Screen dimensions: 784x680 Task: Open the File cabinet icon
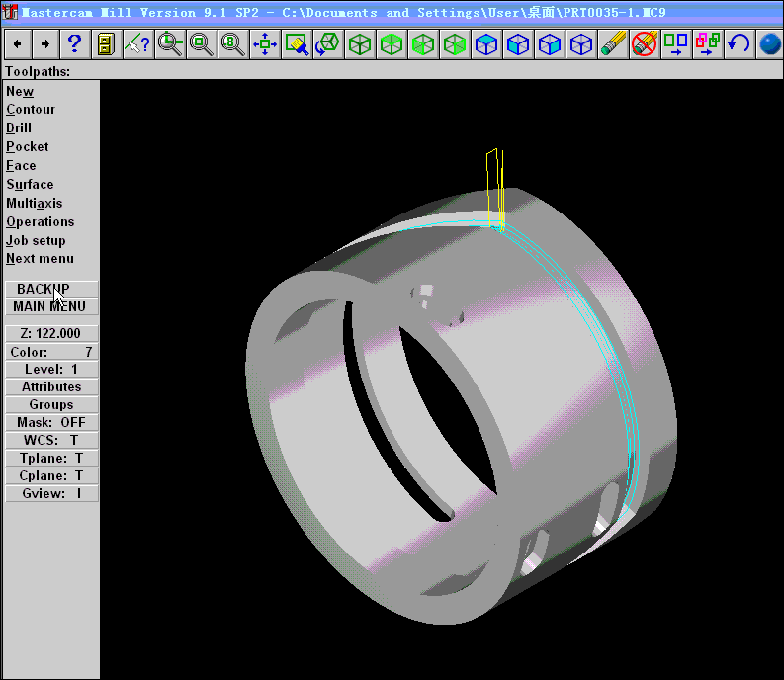pos(107,44)
